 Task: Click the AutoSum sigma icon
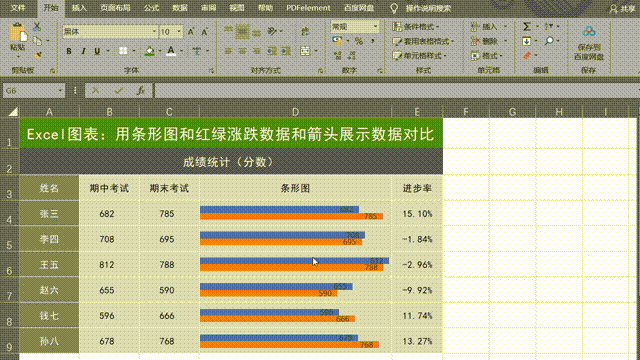[x=527, y=27]
